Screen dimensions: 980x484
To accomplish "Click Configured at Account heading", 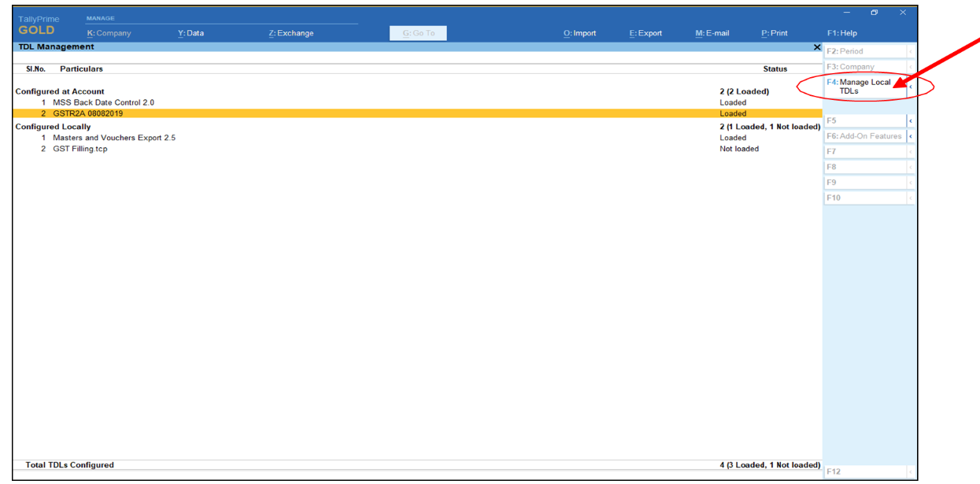I will (60, 91).
